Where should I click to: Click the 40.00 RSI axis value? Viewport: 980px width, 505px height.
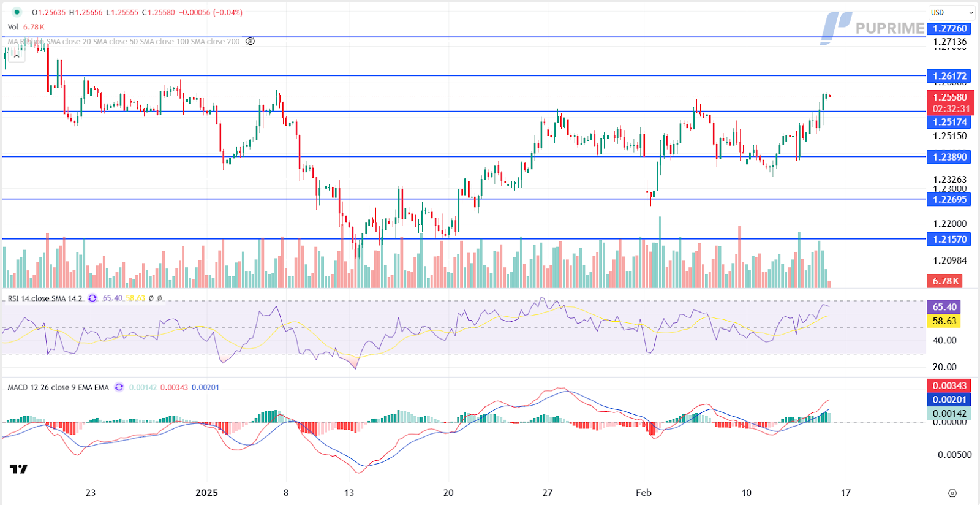944,340
